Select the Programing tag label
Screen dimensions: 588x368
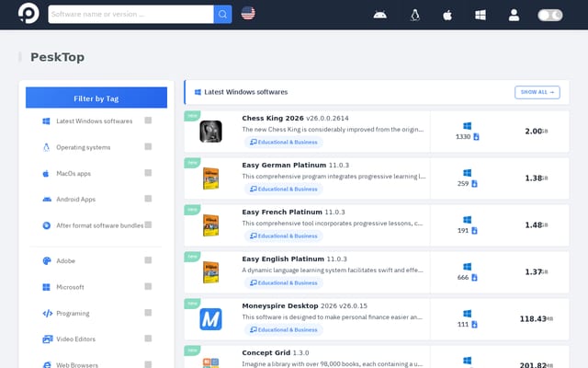point(73,313)
